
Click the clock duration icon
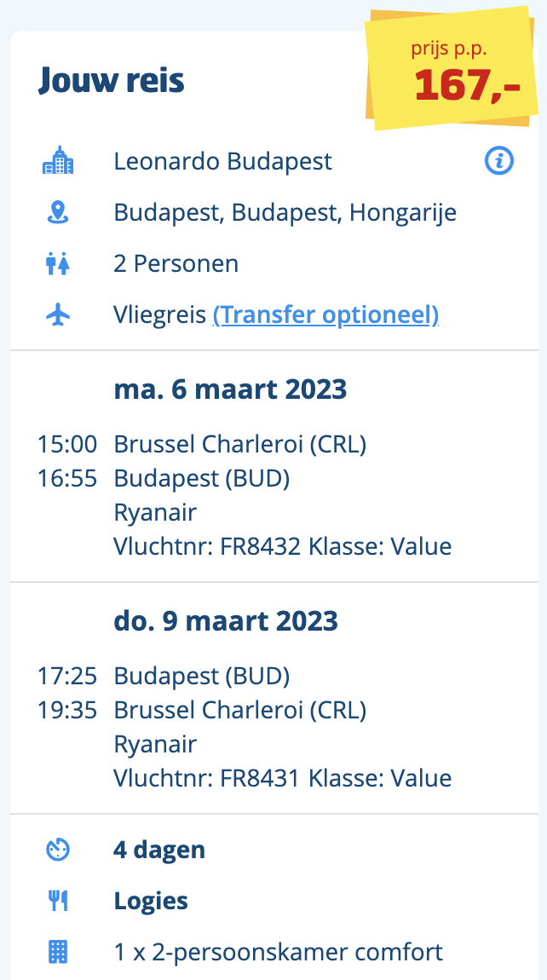[58, 850]
